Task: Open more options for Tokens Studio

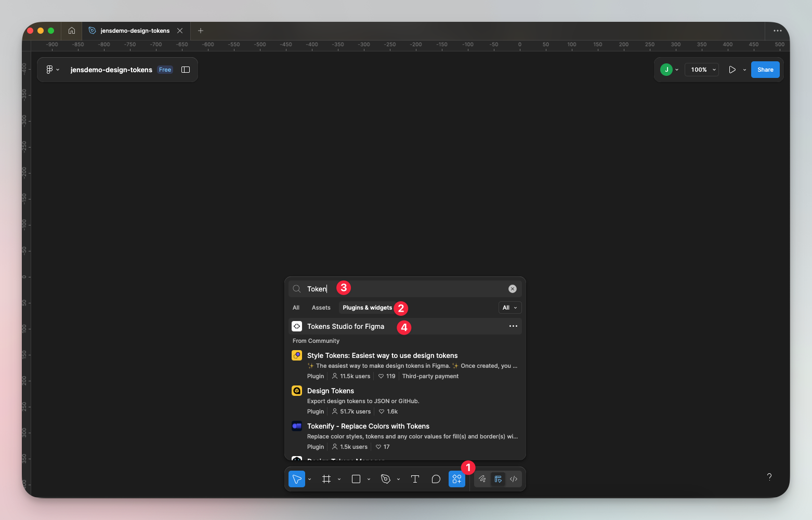Action: click(x=513, y=326)
